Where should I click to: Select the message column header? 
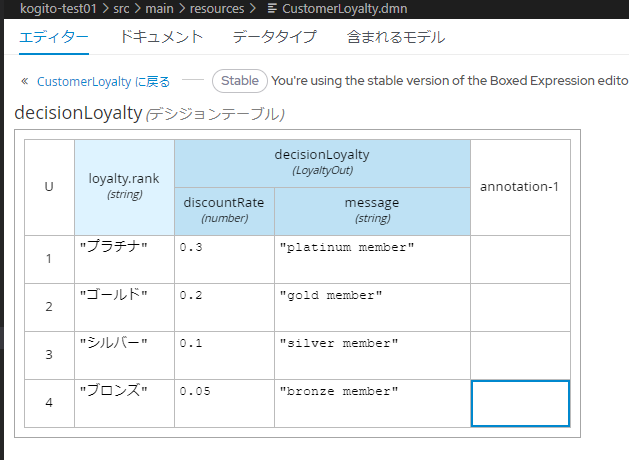[x=372, y=211]
